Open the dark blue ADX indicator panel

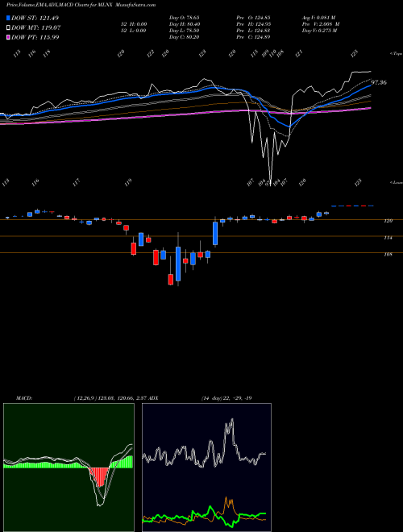pyautogui.click(x=206, y=468)
